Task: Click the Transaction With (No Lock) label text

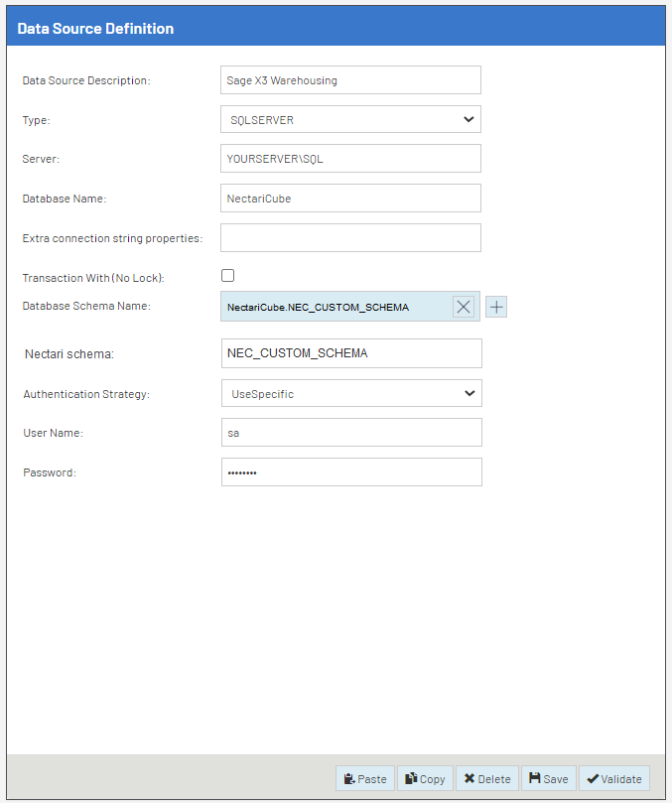Action: coord(92,277)
